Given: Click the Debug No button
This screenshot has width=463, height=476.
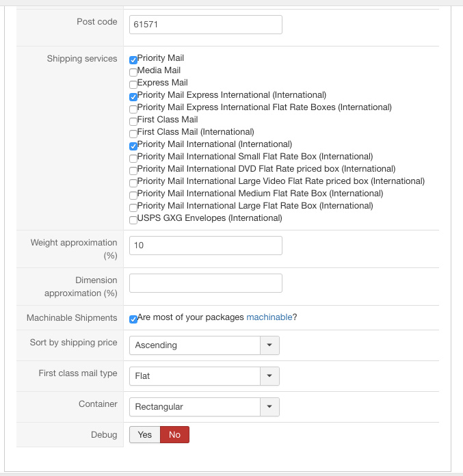Looking at the screenshot, I should (174, 434).
